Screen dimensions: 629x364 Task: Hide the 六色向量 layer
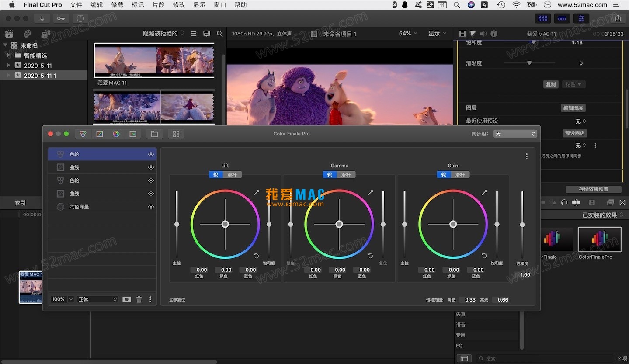[x=151, y=207]
